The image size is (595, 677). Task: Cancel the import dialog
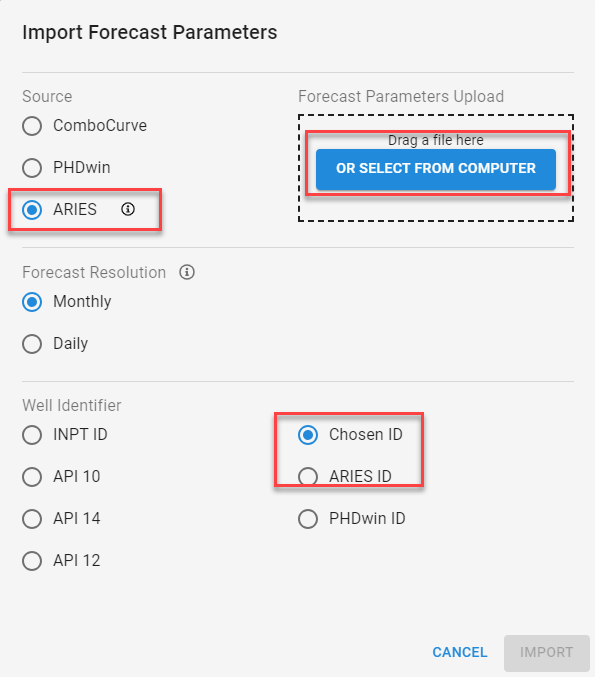[x=460, y=652]
